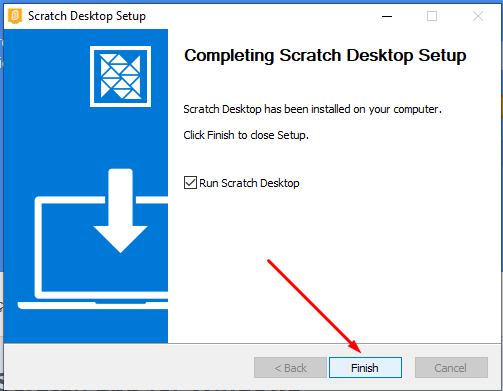Click the installer triangle-pattern logo
503x391 pixels.
120,76
